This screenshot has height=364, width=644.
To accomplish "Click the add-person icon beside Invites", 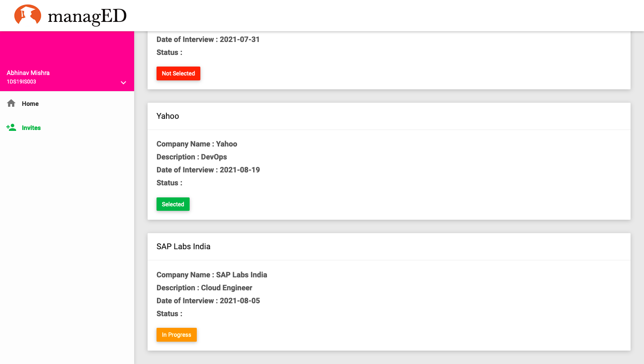I will (x=11, y=127).
